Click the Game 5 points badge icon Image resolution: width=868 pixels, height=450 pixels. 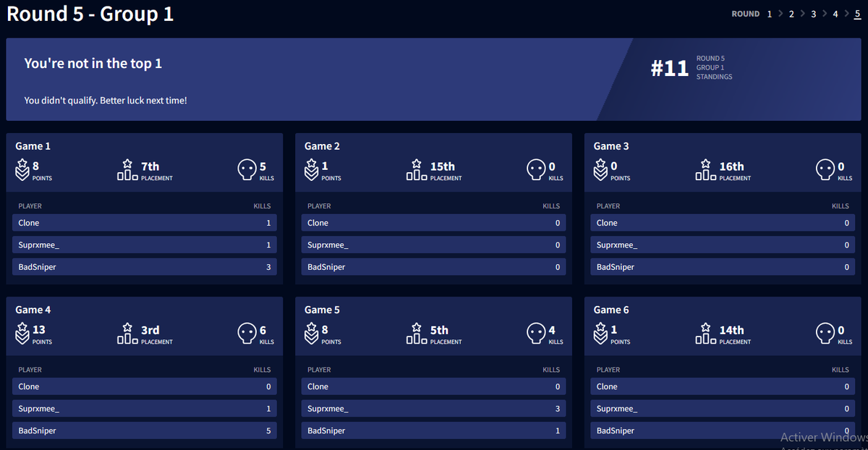click(x=312, y=334)
